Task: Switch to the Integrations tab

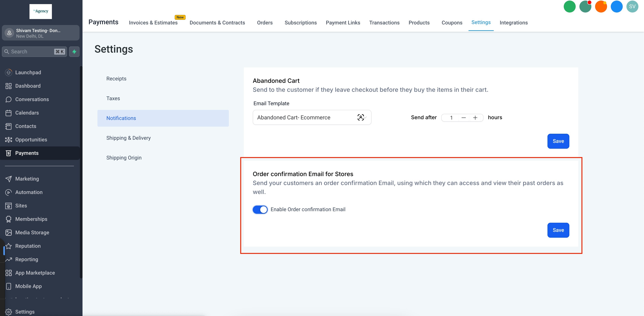Action: [514, 23]
